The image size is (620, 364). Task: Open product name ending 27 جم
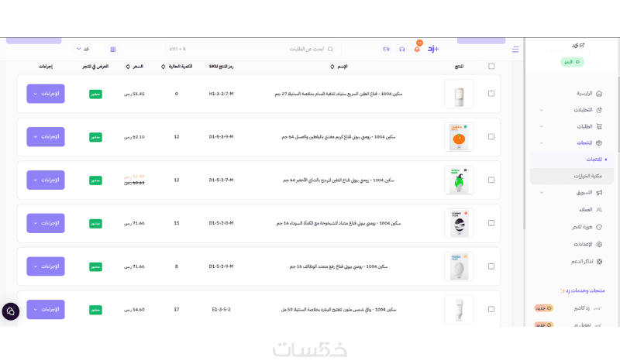(x=339, y=94)
